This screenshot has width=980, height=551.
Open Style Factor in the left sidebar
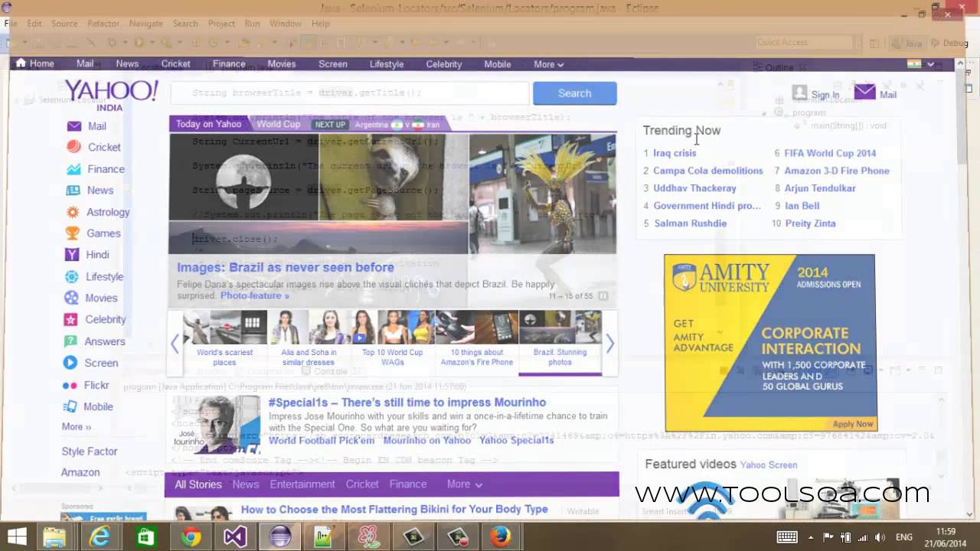coord(90,452)
